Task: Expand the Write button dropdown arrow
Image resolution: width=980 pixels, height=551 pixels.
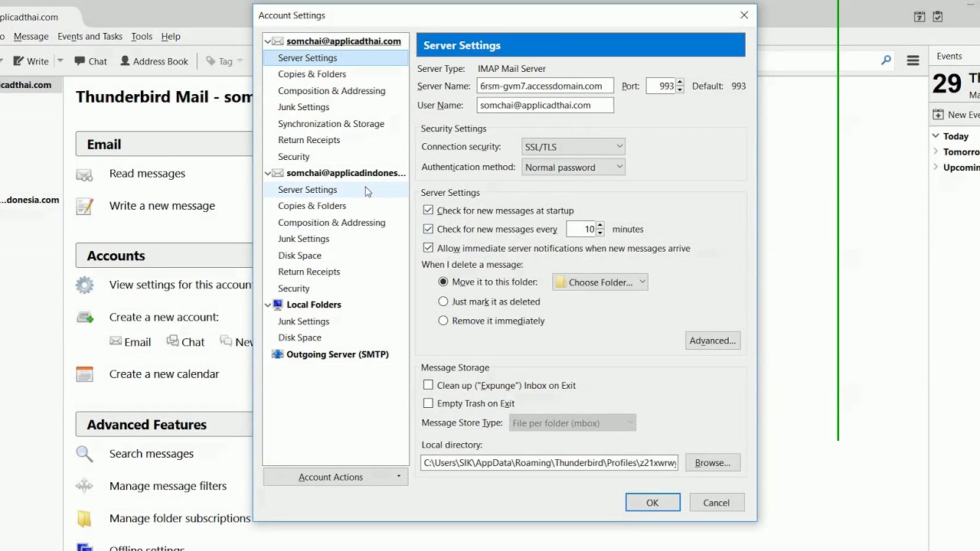Action: [60, 61]
